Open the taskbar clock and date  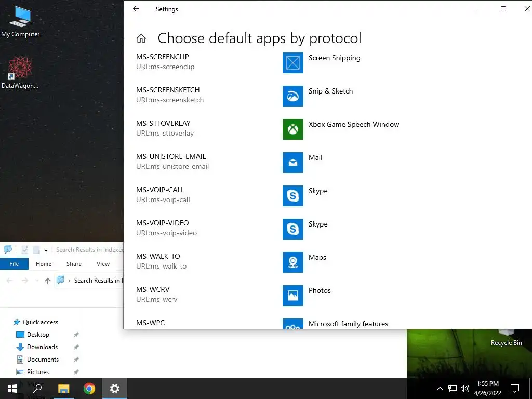coord(487,389)
